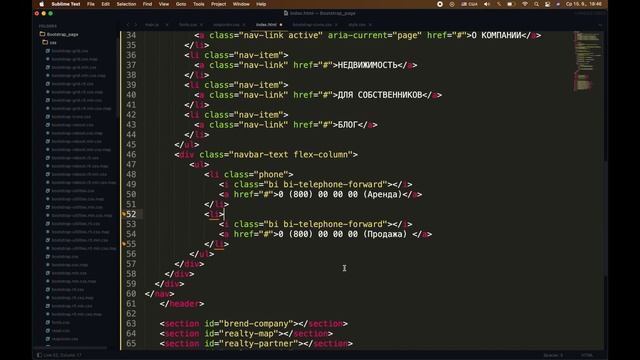Open the Selection menu
The height and width of the screenshot is (360, 640).
pos(126,4)
